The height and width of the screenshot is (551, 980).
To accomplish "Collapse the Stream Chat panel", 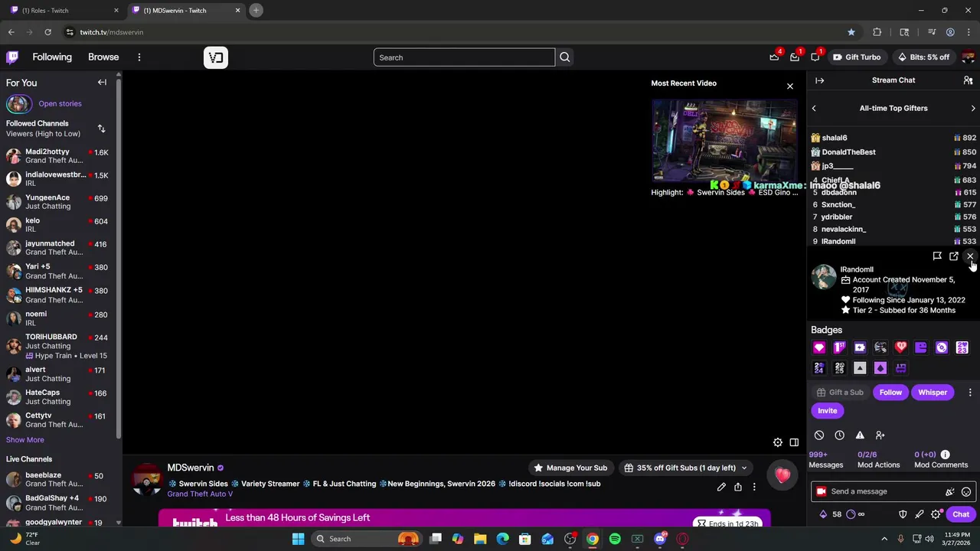I will point(820,80).
